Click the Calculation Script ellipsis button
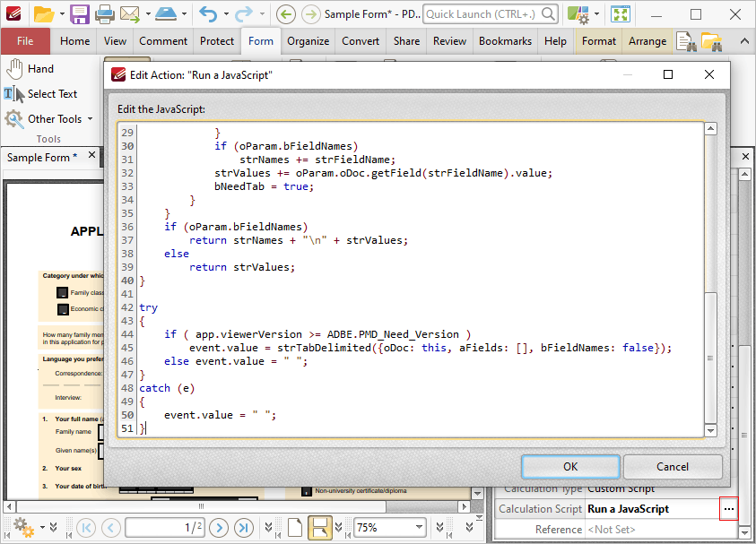756x544 pixels. [x=728, y=509]
